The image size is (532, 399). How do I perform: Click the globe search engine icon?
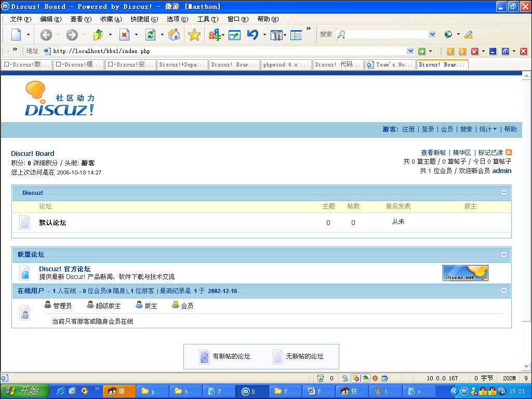(448, 34)
